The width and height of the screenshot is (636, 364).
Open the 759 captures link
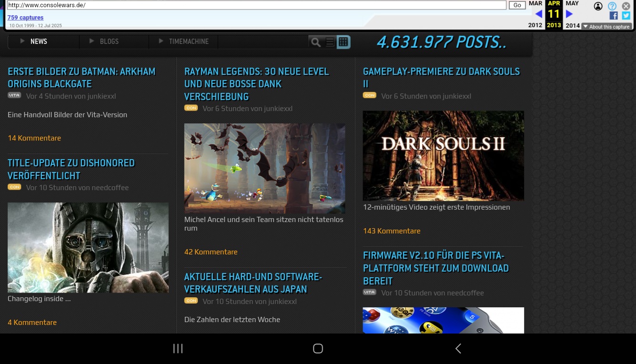[25, 18]
